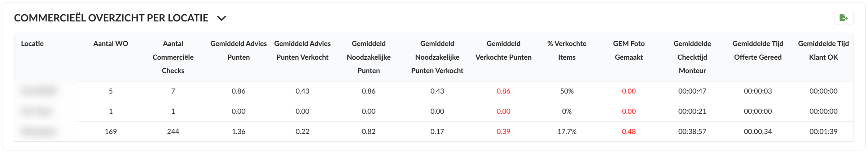Click the Gemiddeld Advies Punten Verkocht header
868x152 pixels.
click(302, 50)
